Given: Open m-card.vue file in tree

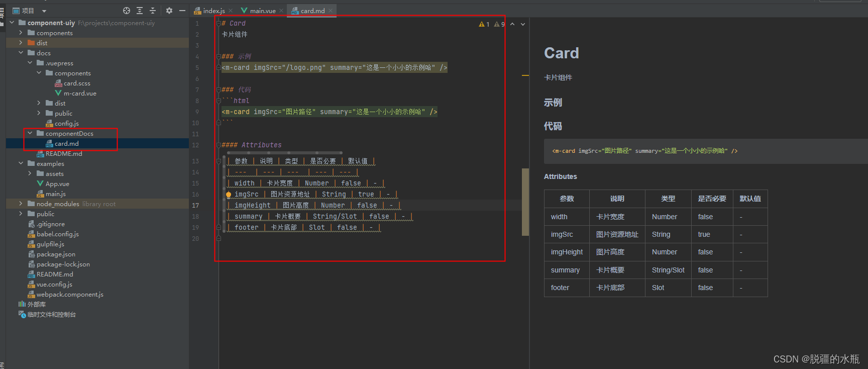Looking at the screenshot, I should pyautogui.click(x=80, y=93).
